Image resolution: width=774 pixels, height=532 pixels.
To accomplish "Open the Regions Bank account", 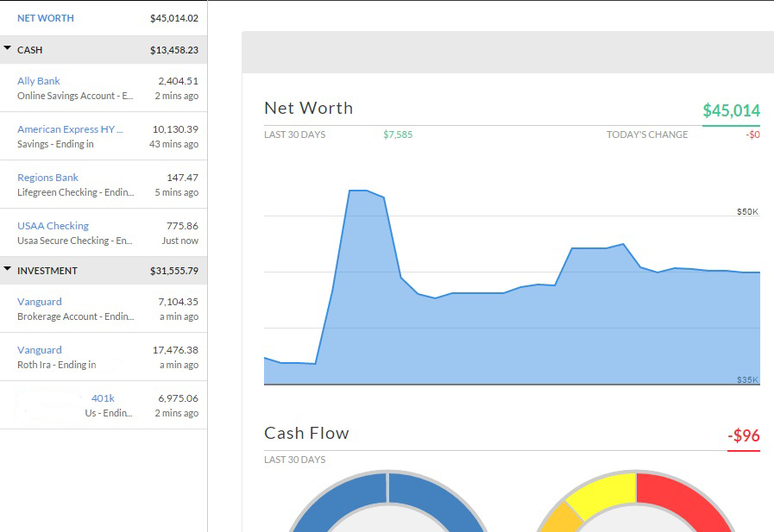I will pyautogui.click(x=47, y=178).
